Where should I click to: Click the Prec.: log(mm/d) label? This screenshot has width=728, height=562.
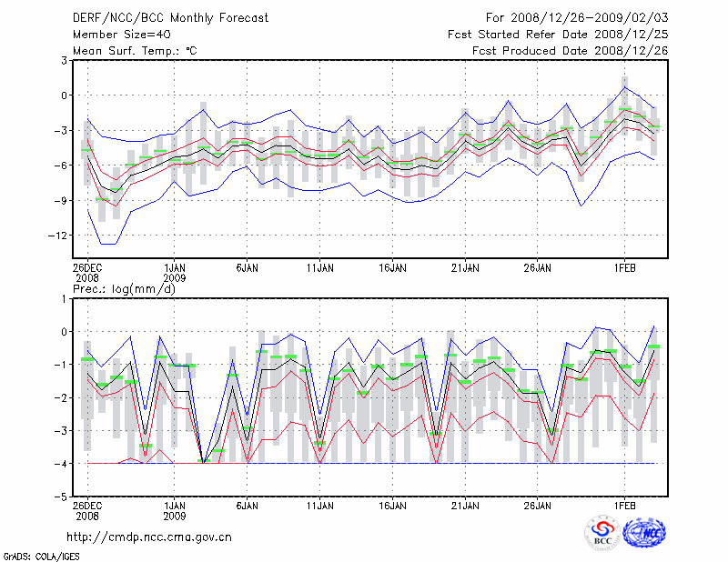[x=123, y=289]
